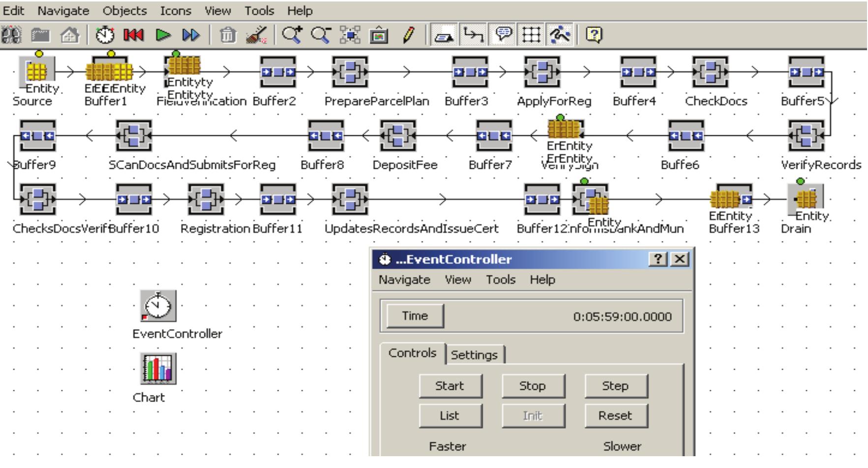The height and width of the screenshot is (468, 868).
Task: Select the Buffer2 object icon
Action: point(278,72)
